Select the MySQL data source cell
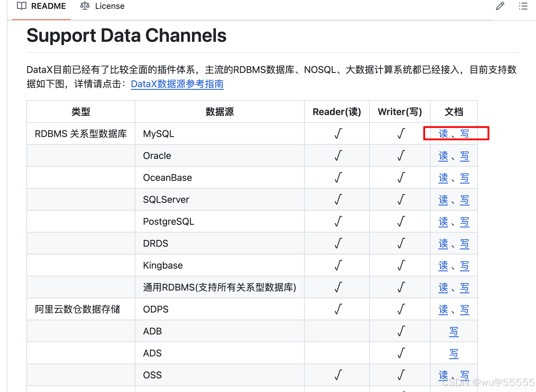Screen dimensions: 536x392 [220, 134]
